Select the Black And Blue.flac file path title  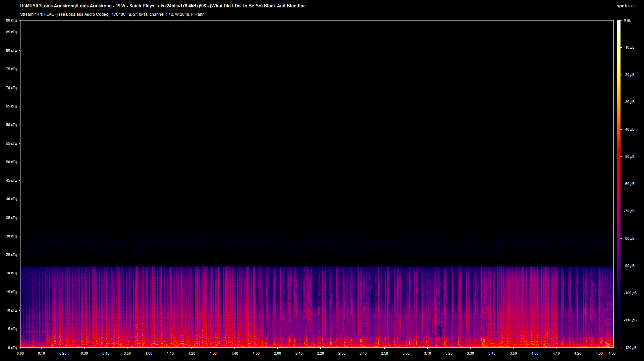pyautogui.click(x=163, y=6)
